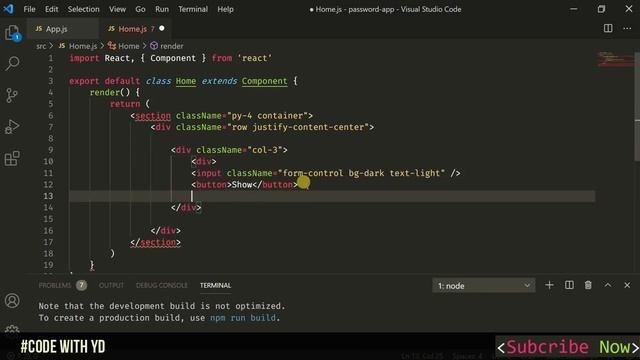Minimize the VS Code window
Image resolution: width=640 pixels, height=360 pixels.
(x=573, y=9)
